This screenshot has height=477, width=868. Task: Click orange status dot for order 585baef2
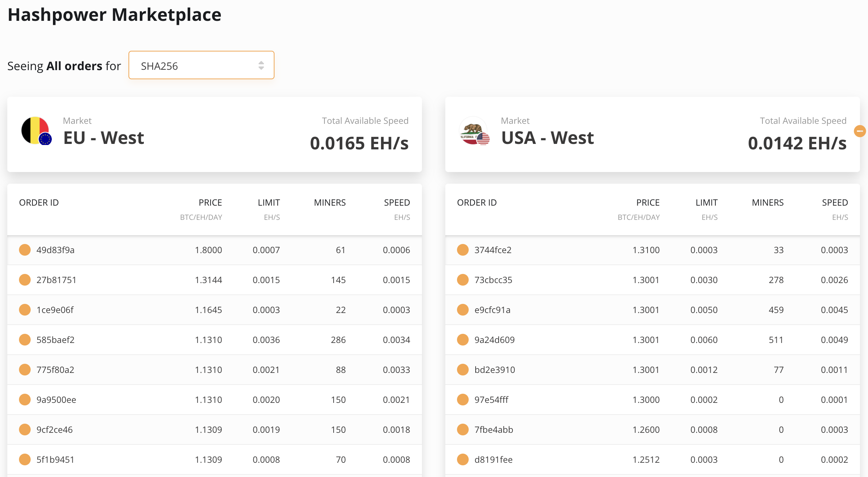(x=25, y=340)
